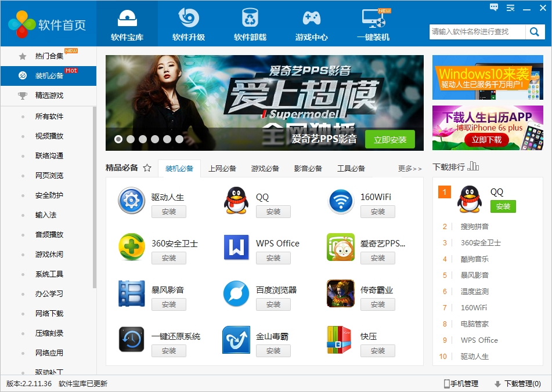
Task: Expand the 更多>> more categories link
Action: pos(410,169)
